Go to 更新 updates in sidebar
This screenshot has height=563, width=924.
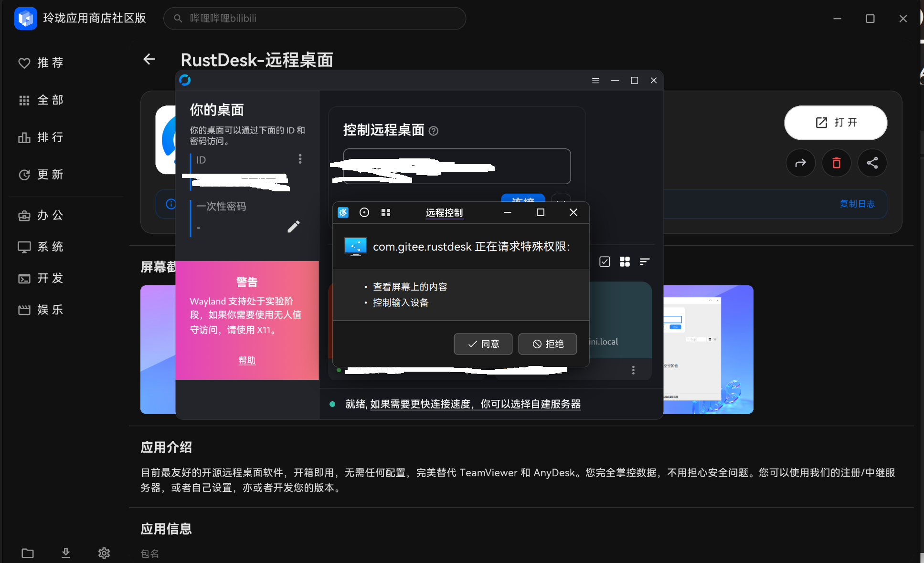point(42,174)
